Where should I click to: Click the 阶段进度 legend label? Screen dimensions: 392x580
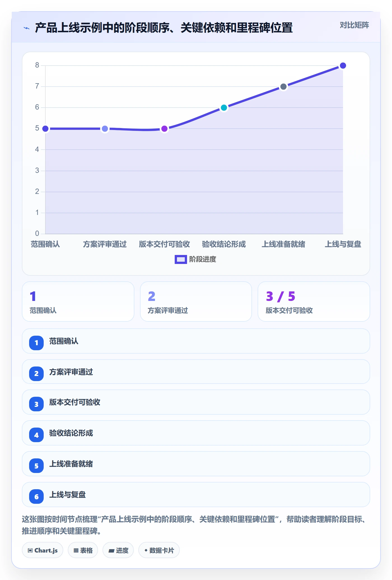[x=203, y=259]
